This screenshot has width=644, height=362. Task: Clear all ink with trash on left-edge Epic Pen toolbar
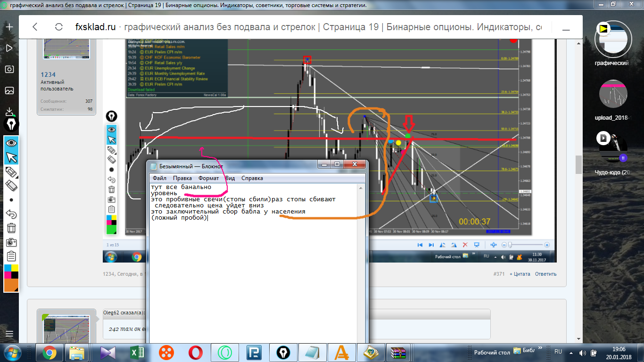pyautogui.click(x=11, y=228)
